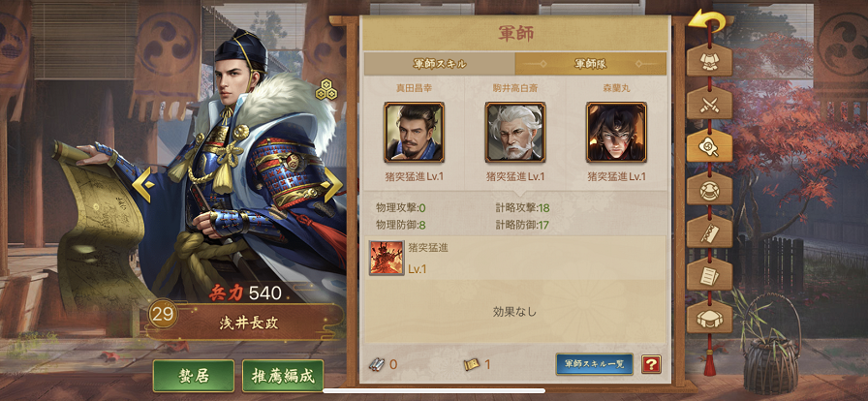This screenshot has width=868, height=401.
Task: Show previous general with left arrow
Action: (x=142, y=185)
